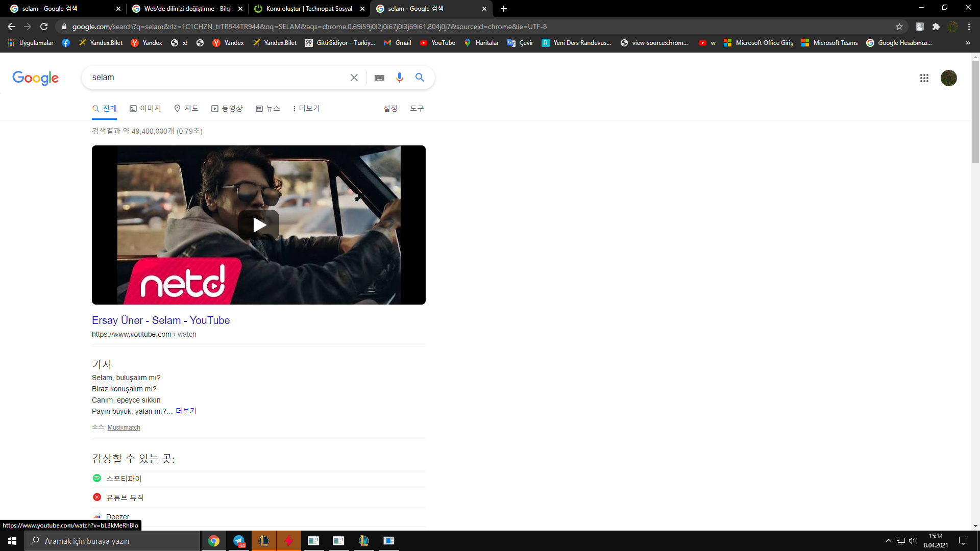Switch to the 이미지 images tab
Screen dimensions: 980x551
coord(145,108)
